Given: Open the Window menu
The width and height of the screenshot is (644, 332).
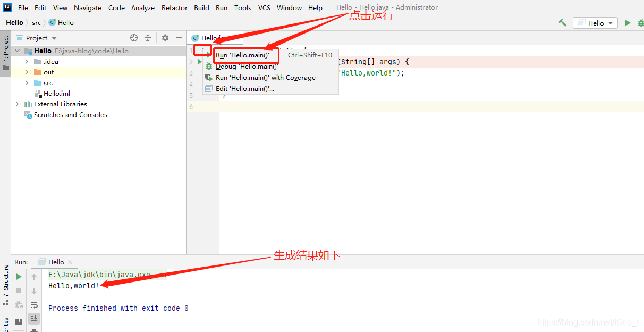Looking at the screenshot, I should (289, 8).
